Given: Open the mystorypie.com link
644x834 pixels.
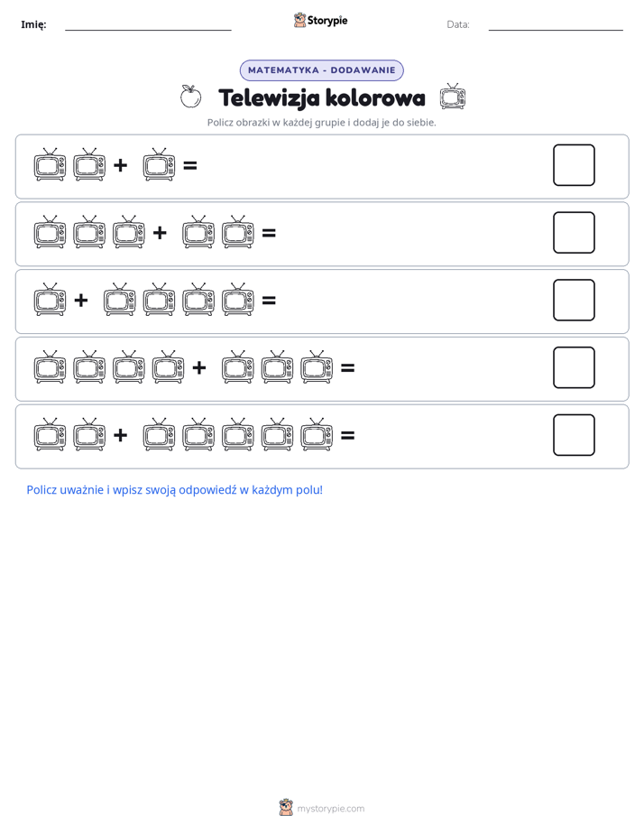Looking at the screenshot, I should tap(330, 809).
